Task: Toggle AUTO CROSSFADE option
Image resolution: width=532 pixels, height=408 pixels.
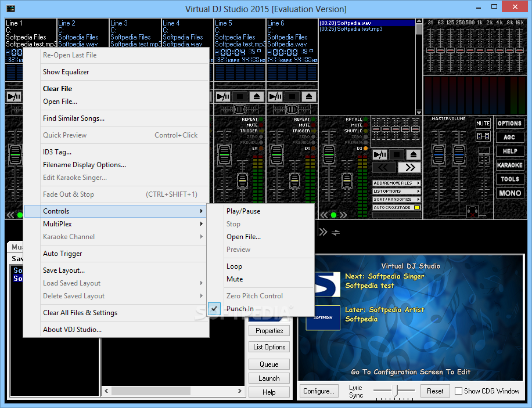Action: [397, 208]
